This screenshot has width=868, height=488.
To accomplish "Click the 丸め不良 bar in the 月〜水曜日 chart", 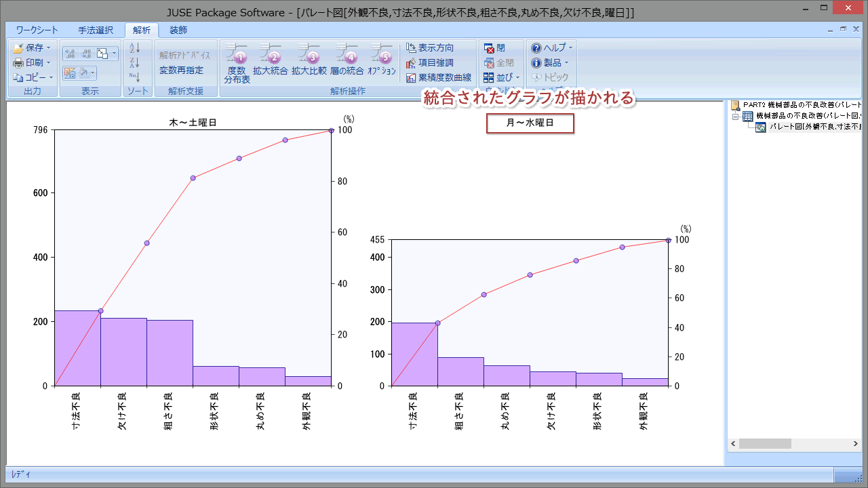I will (507, 376).
